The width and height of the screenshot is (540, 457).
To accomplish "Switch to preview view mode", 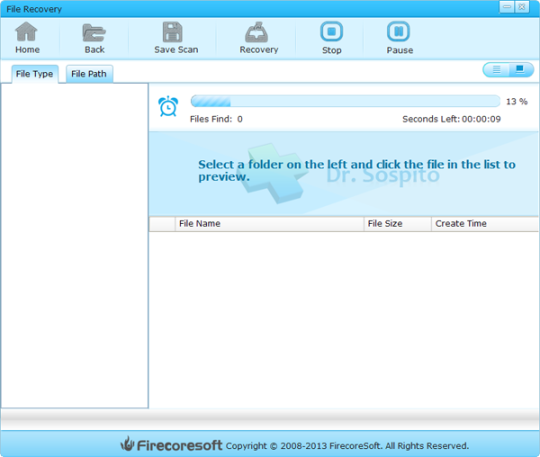I will 520,70.
